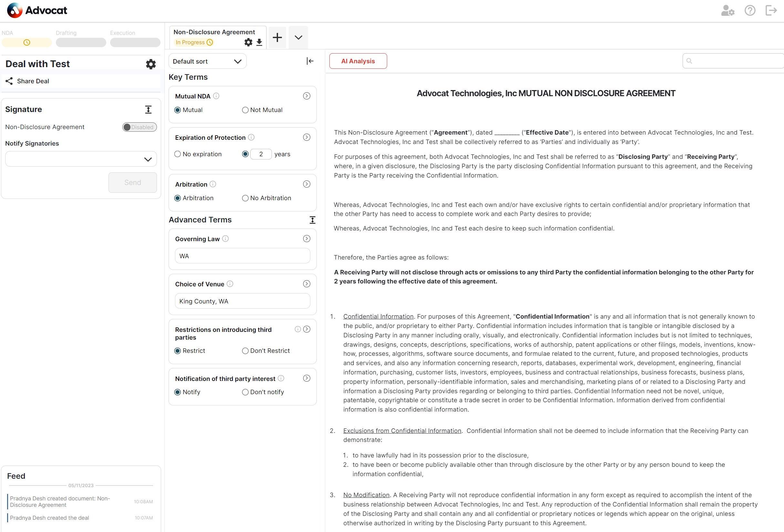Expand the document list chevron
This screenshot has width=784, height=532.
point(298,37)
